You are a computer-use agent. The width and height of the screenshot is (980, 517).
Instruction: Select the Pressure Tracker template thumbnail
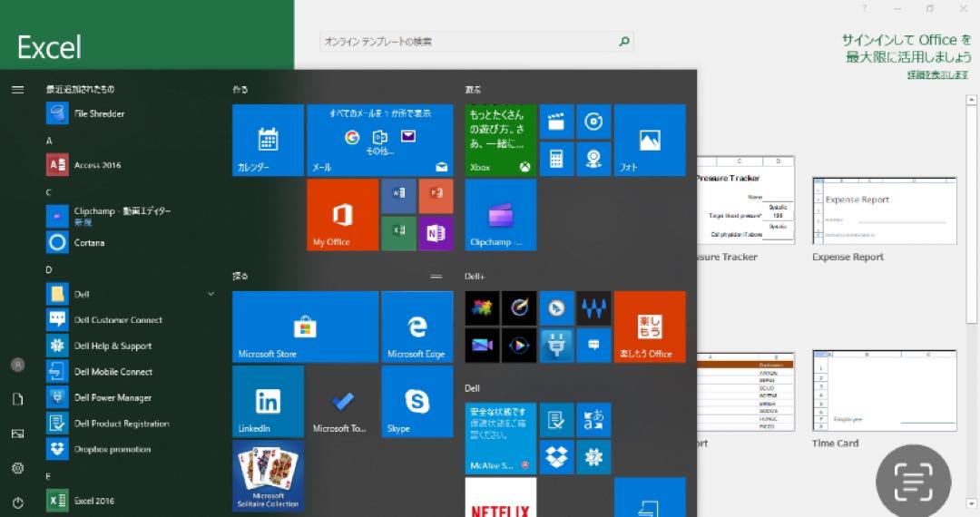[746, 200]
